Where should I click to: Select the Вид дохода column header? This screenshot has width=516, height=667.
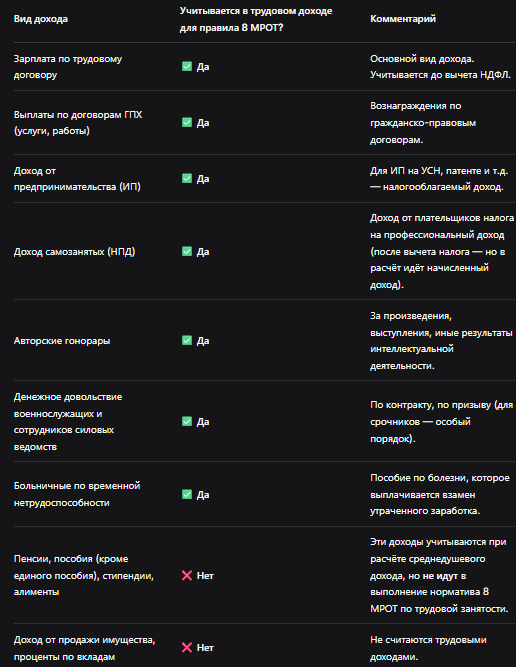click(x=40, y=19)
